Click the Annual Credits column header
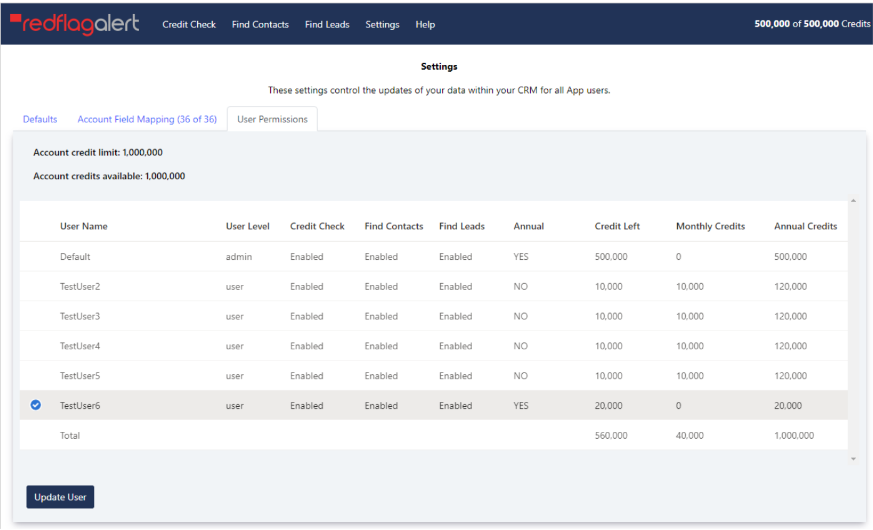 (x=806, y=226)
